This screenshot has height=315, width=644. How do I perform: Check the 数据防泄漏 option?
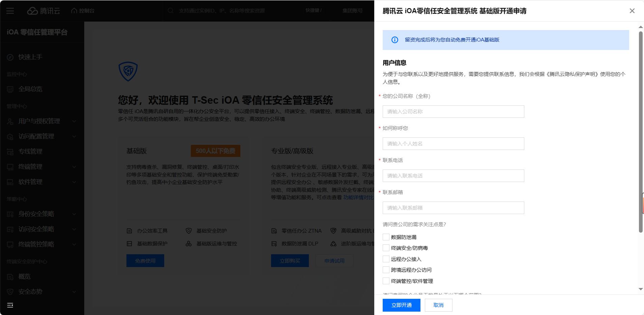386,237
